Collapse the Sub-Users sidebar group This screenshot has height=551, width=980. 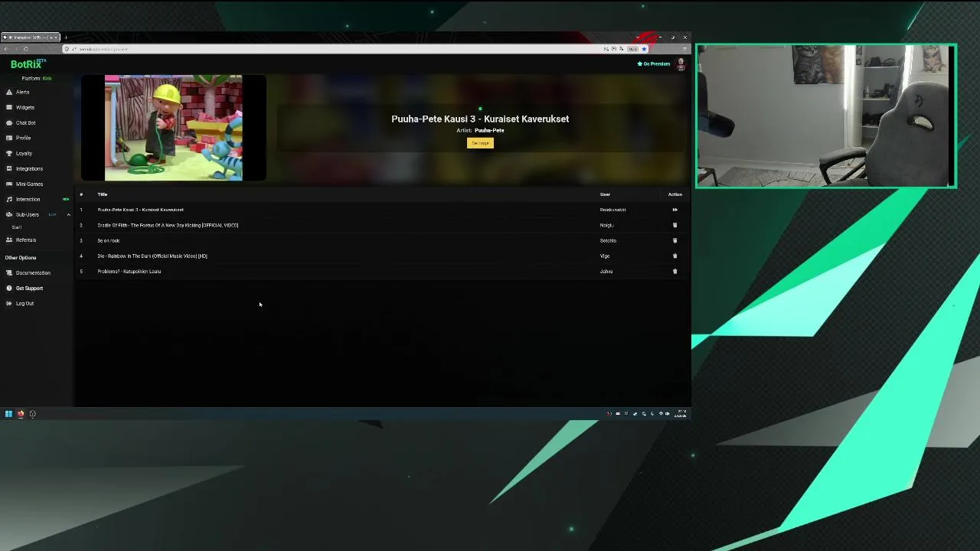click(68, 214)
